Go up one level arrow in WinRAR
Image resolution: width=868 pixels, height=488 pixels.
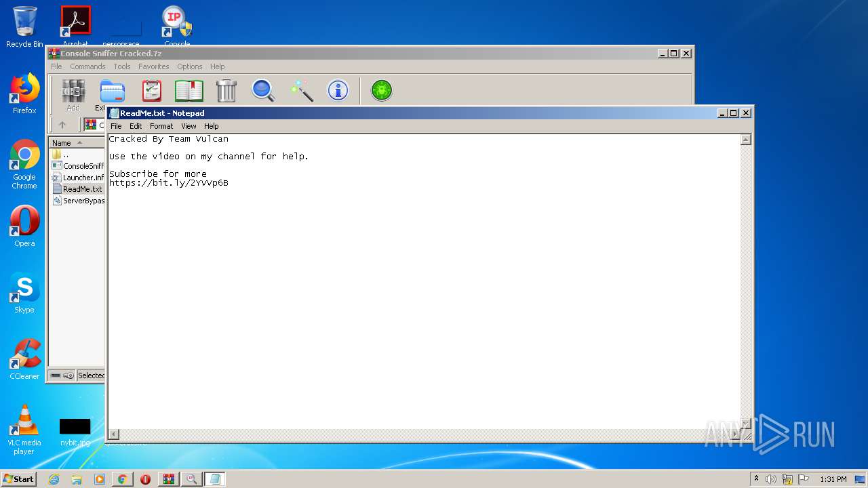coord(62,125)
